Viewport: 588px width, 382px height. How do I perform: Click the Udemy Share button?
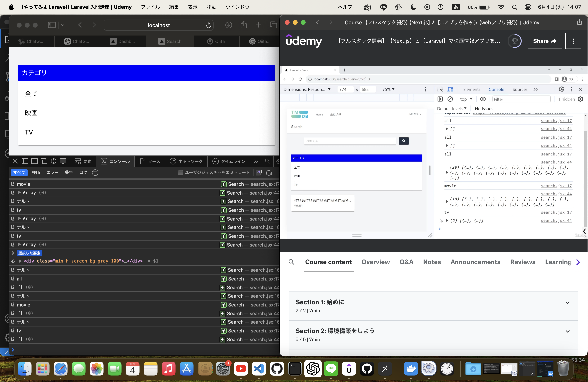[x=545, y=41]
